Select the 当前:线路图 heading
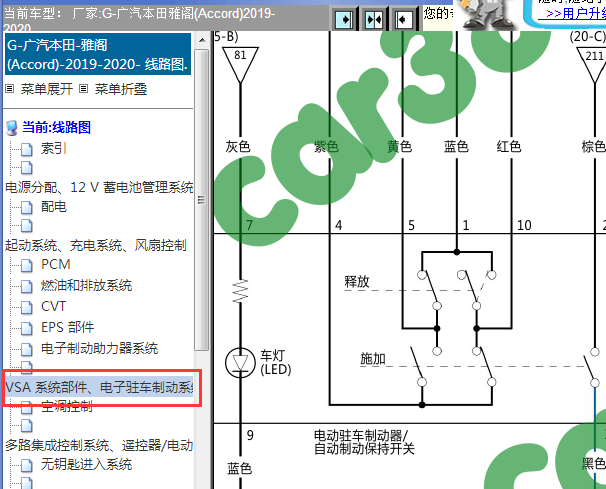This screenshot has height=489, width=606. (56, 127)
